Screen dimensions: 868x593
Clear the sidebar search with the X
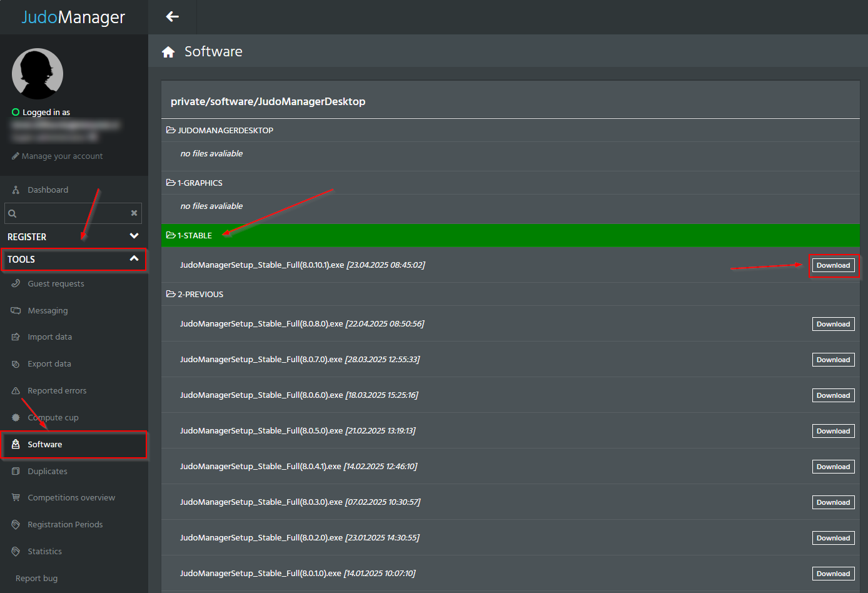(134, 213)
